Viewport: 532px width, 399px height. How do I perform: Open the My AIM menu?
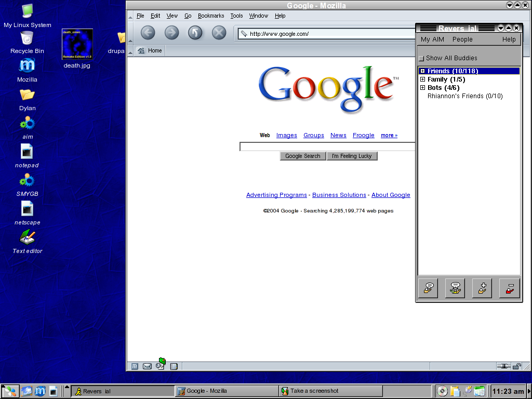[x=432, y=39]
